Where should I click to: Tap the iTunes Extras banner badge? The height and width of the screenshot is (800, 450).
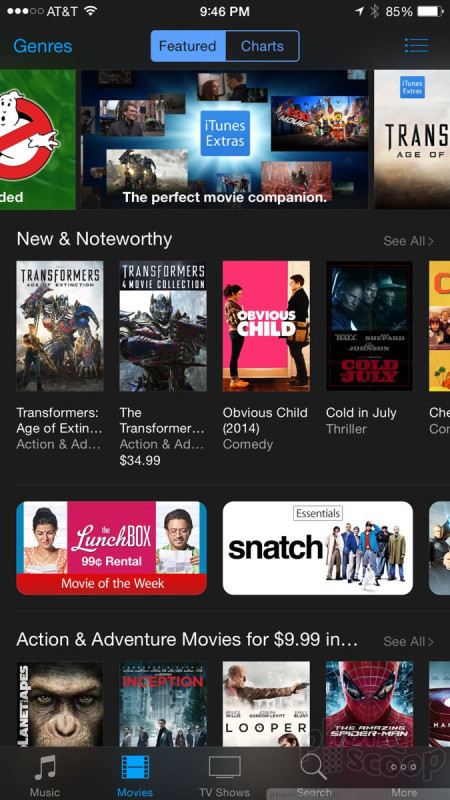coord(225,133)
